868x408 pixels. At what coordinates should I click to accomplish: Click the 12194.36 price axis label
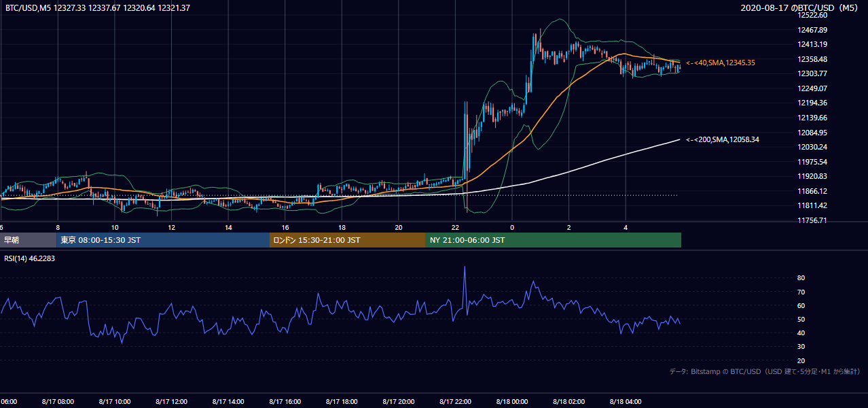point(812,103)
